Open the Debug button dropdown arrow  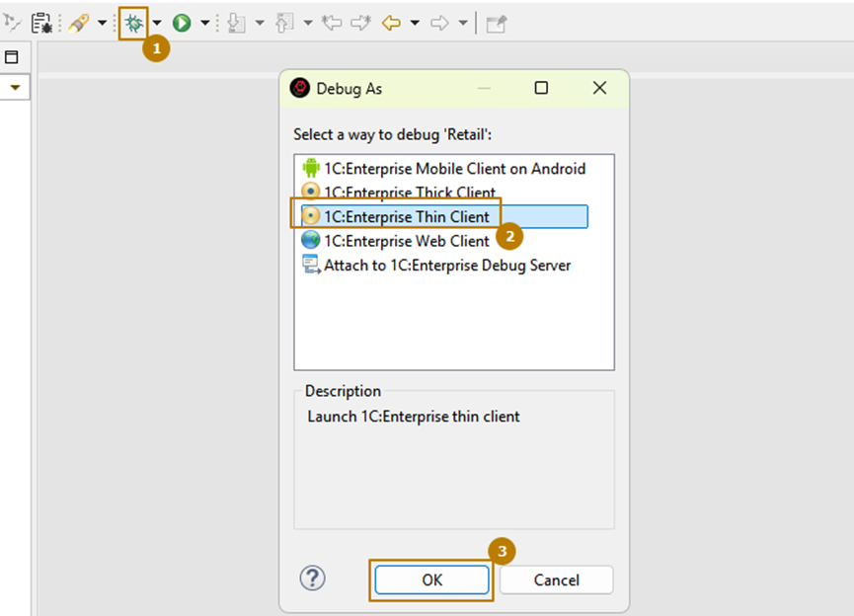tap(156, 23)
